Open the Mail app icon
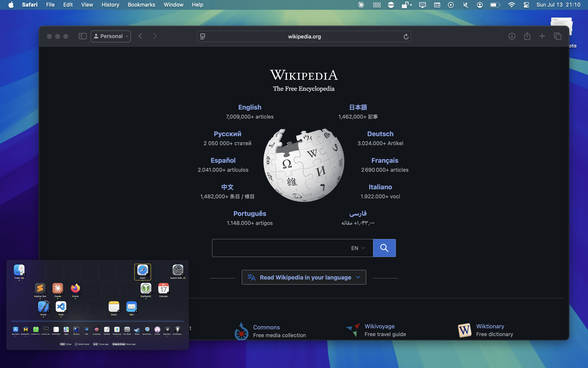 click(131, 307)
